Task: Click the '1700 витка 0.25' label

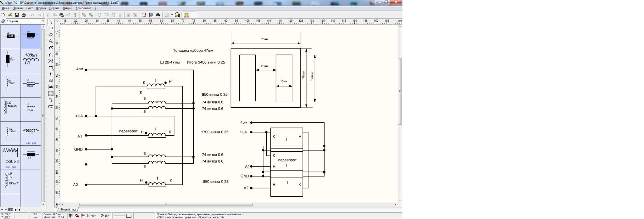Action: pyautogui.click(x=215, y=132)
